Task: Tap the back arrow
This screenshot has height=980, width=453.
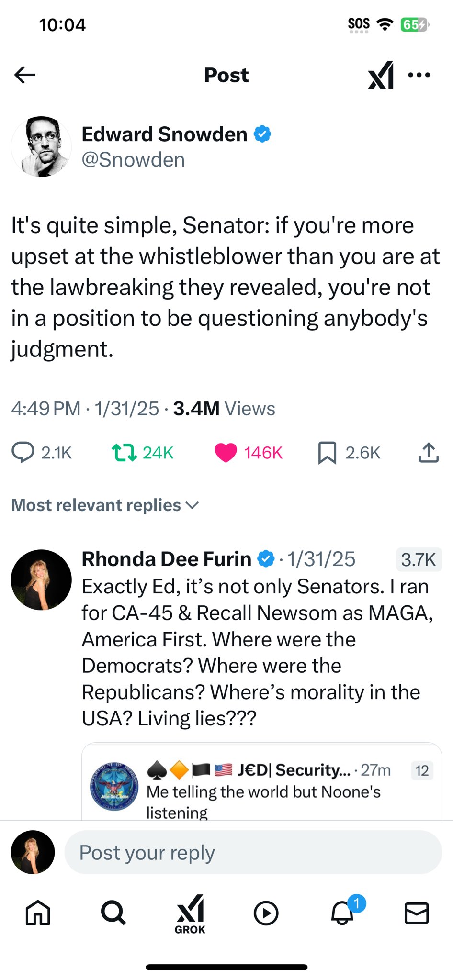Action: point(25,75)
